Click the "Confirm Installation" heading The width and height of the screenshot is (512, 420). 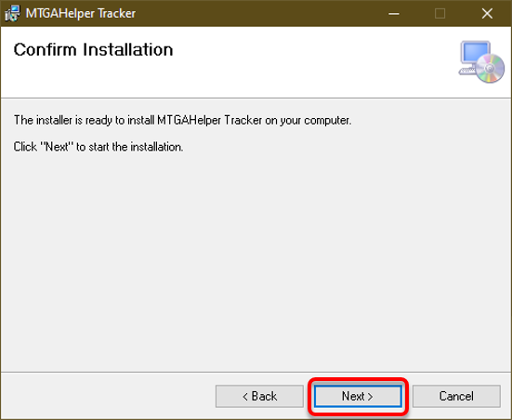click(x=94, y=49)
